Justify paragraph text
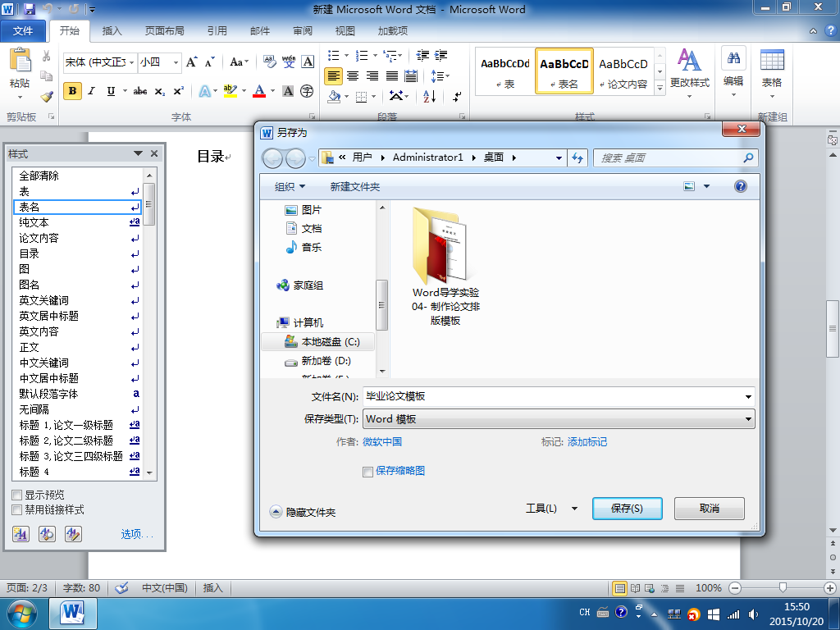Viewport: 840px width, 630px height. click(391, 76)
